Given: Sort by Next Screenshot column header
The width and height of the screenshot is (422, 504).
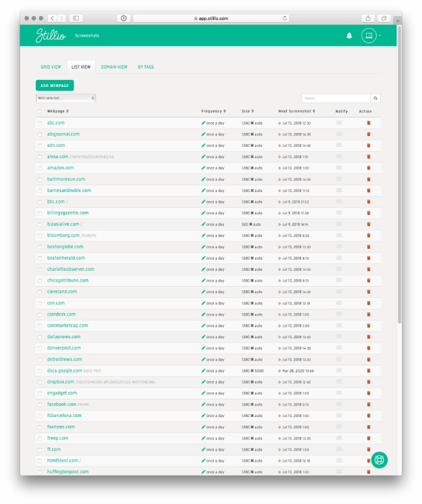Looking at the screenshot, I should [x=297, y=112].
